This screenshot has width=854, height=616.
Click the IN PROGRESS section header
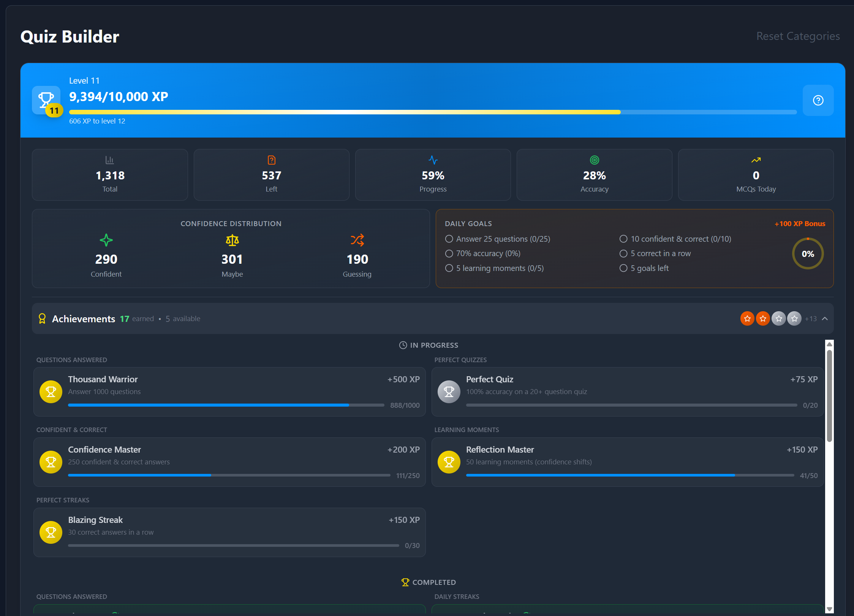[x=429, y=345]
